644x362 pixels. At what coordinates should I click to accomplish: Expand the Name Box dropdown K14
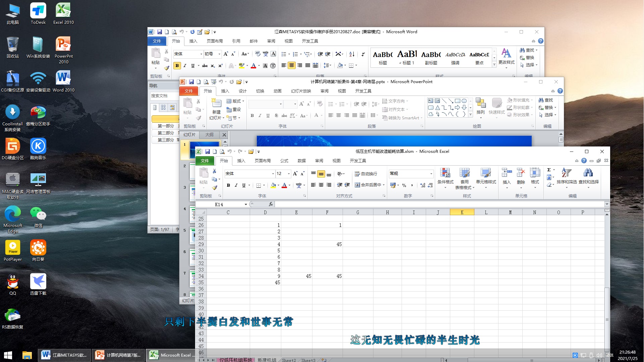pyautogui.click(x=246, y=204)
